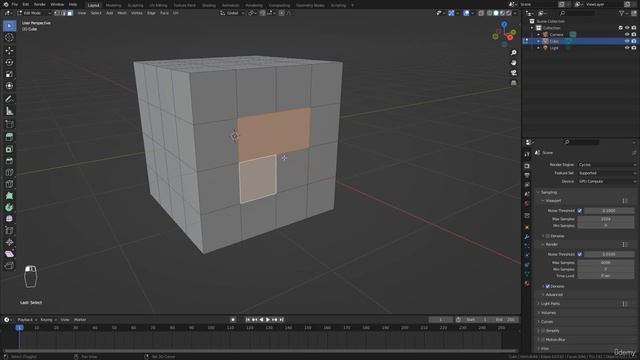This screenshot has height=360, width=640.
Task: Hide the Light object in outliner
Action: [x=627, y=48]
